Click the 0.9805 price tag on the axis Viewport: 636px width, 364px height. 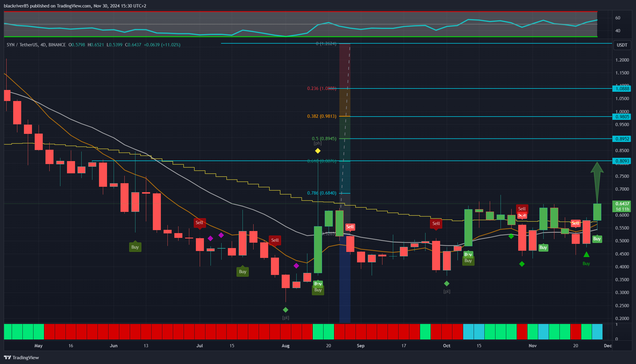point(622,117)
